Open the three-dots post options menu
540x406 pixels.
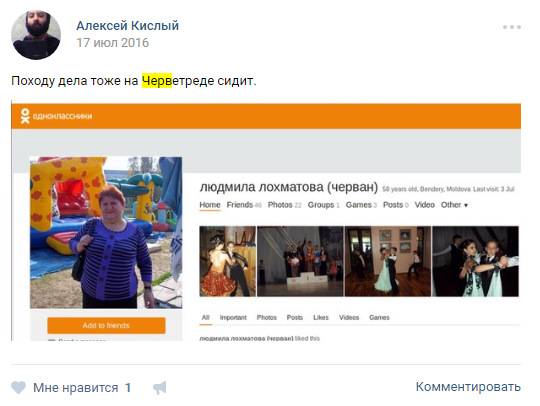click(x=512, y=27)
